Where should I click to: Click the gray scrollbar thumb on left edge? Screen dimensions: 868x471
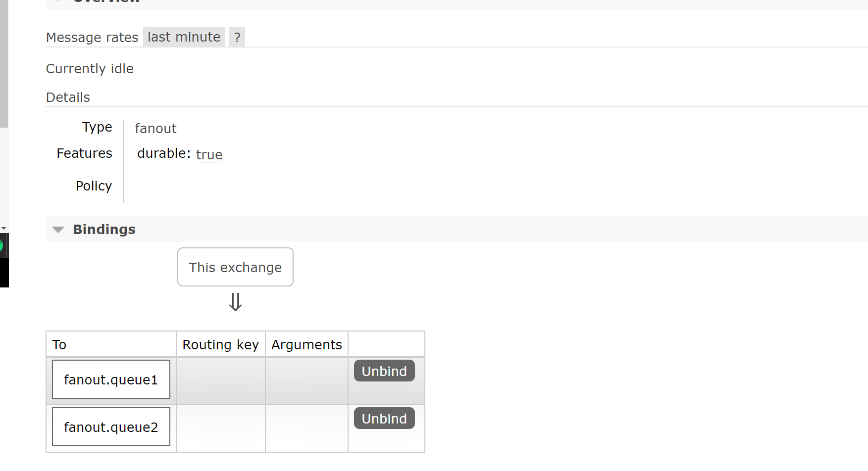point(3,64)
